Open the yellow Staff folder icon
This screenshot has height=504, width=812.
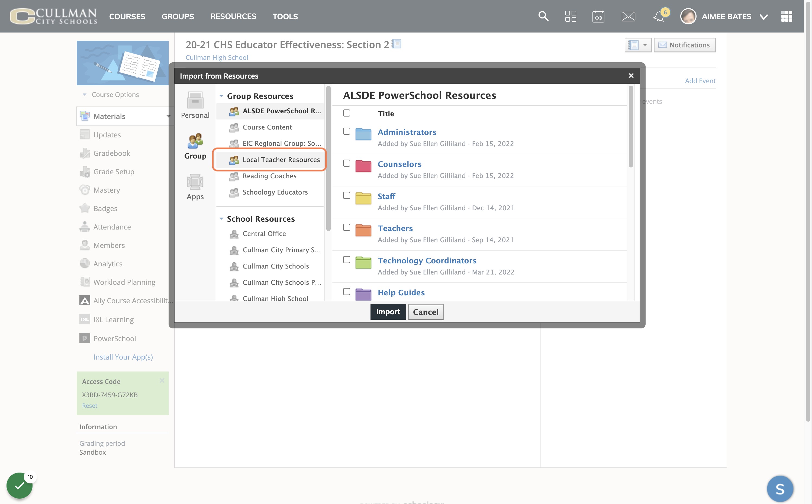(363, 198)
